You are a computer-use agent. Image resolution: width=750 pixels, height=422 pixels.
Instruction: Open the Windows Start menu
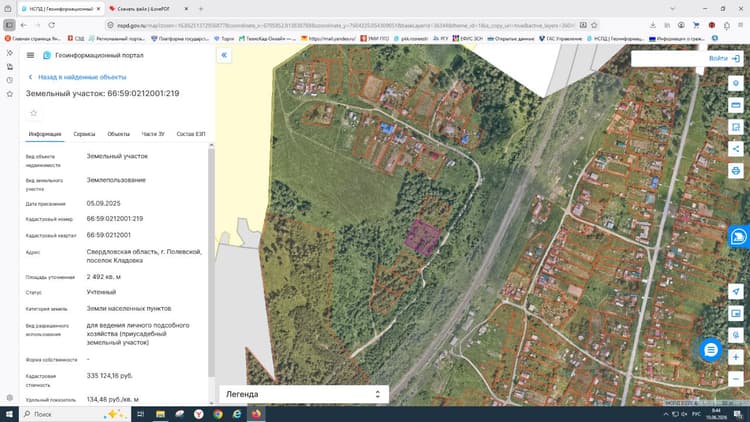[9, 414]
